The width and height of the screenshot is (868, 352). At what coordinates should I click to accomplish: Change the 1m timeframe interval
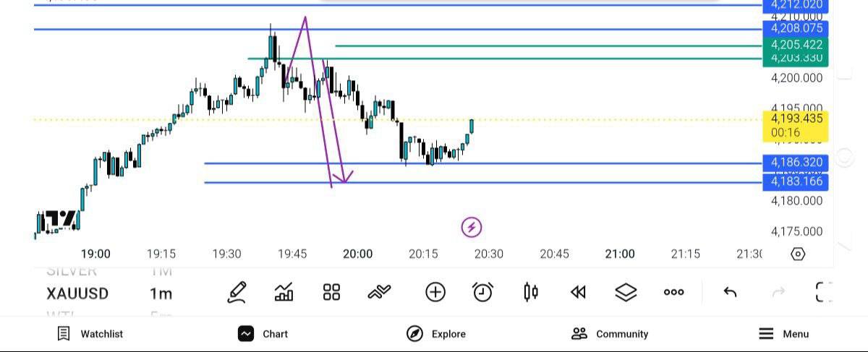point(161,293)
